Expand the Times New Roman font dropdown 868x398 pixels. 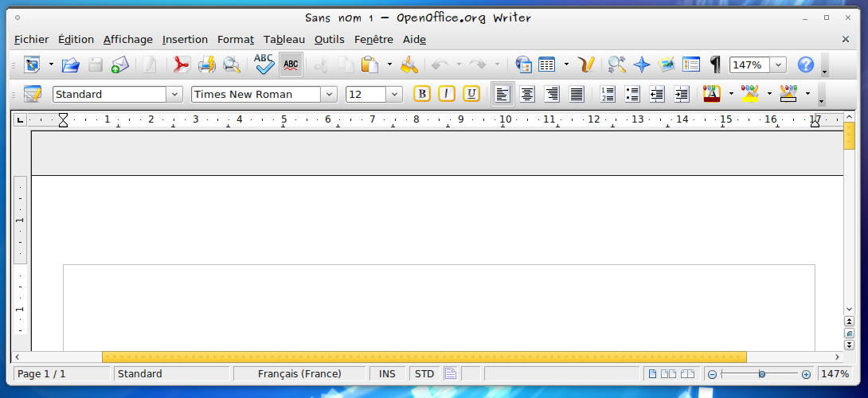pos(330,94)
